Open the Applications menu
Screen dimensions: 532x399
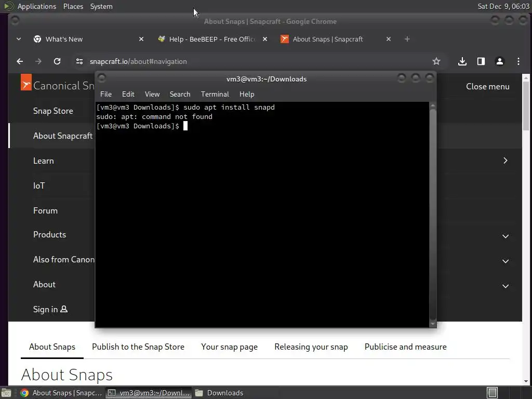[37, 6]
